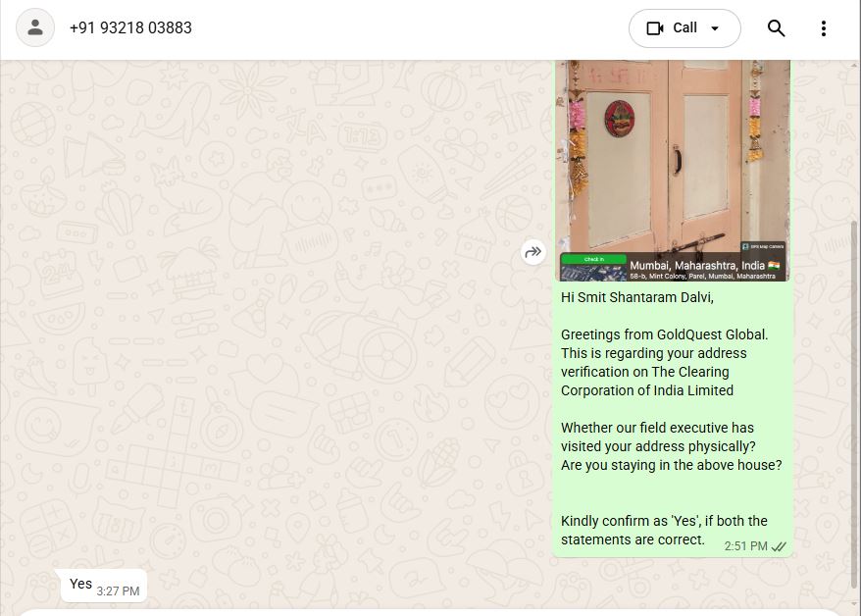Screen dimensions: 861x616
Task: Click the India flag on the photo
Action: pyautogui.click(x=775, y=265)
